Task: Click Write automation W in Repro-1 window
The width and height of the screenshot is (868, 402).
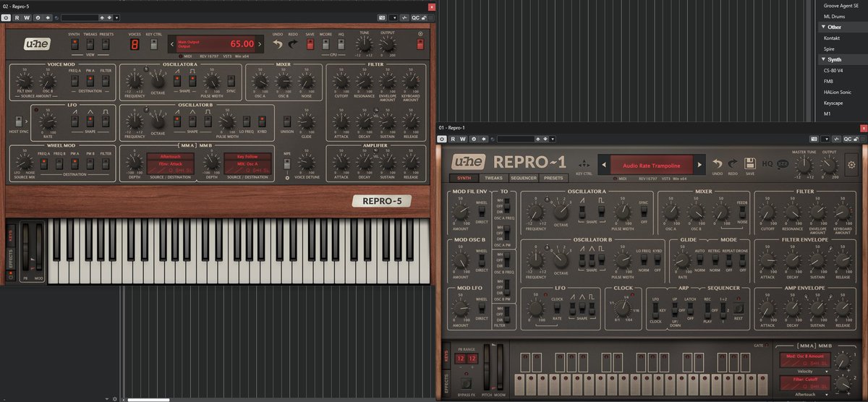Action: point(463,139)
